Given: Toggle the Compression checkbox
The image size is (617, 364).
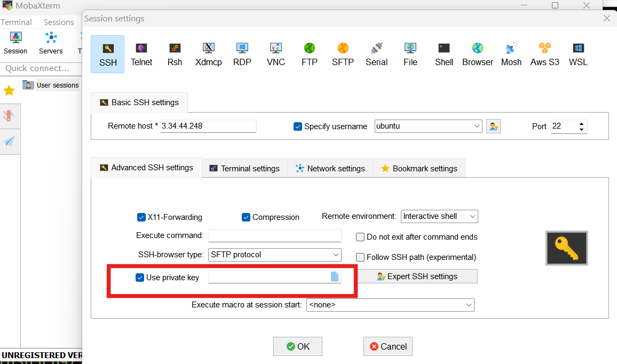Looking at the screenshot, I should [x=246, y=217].
